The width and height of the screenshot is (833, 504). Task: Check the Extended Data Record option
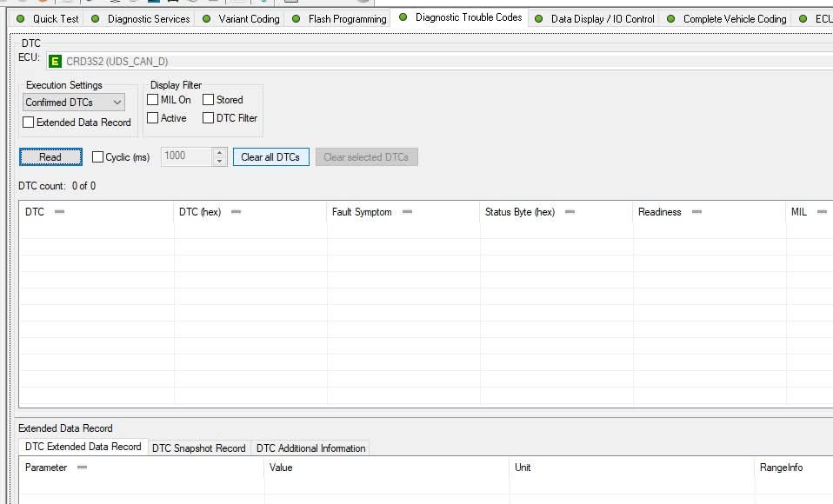point(29,123)
